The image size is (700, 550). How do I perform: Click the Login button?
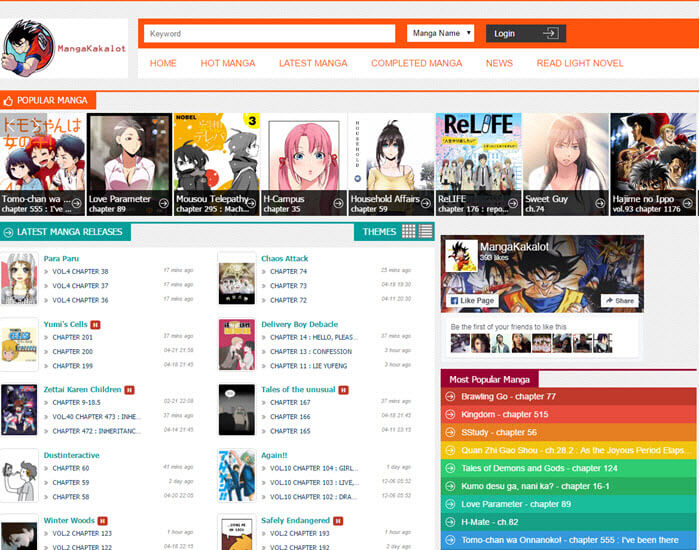[526, 33]
